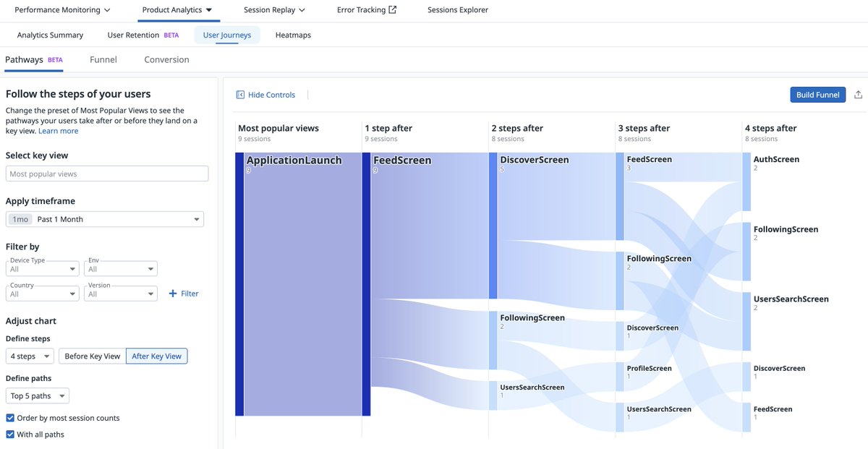Go to Heatmaps tab
Screen dimensions: 868x449
tap(293, 35)
